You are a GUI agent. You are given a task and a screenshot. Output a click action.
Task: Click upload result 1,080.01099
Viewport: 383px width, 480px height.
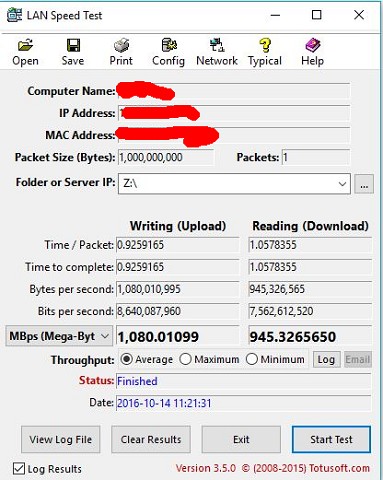tap(178, 336)
